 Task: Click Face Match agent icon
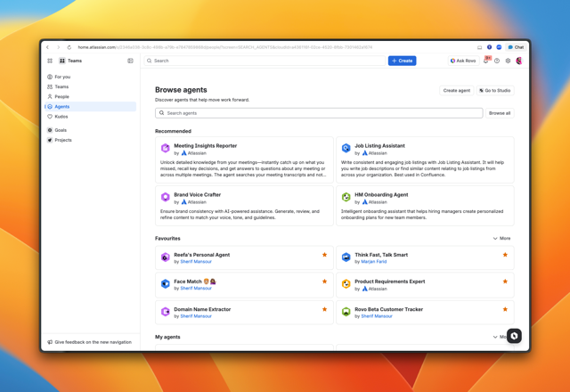pos(165,283)
